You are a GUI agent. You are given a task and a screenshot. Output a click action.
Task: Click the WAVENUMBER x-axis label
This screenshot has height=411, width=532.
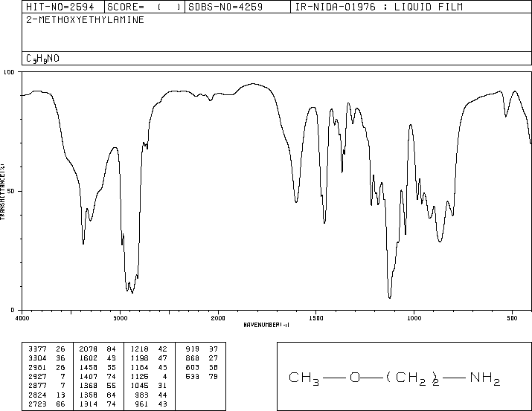(x=266, y=325)
